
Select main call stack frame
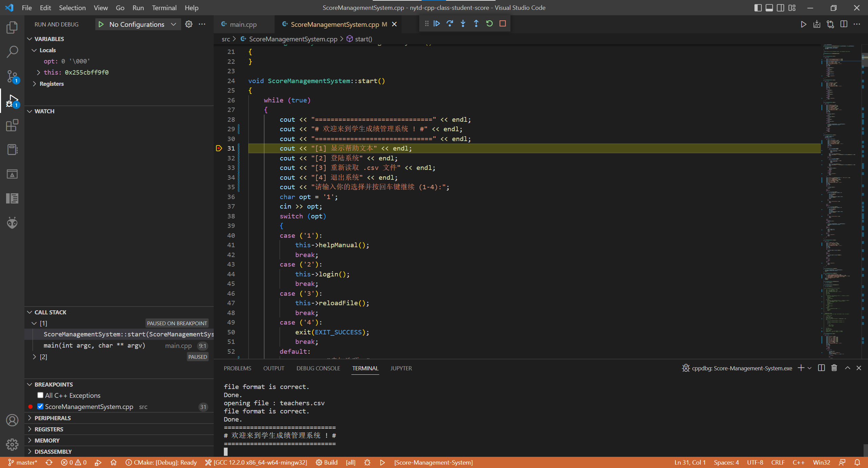[94, 346]
